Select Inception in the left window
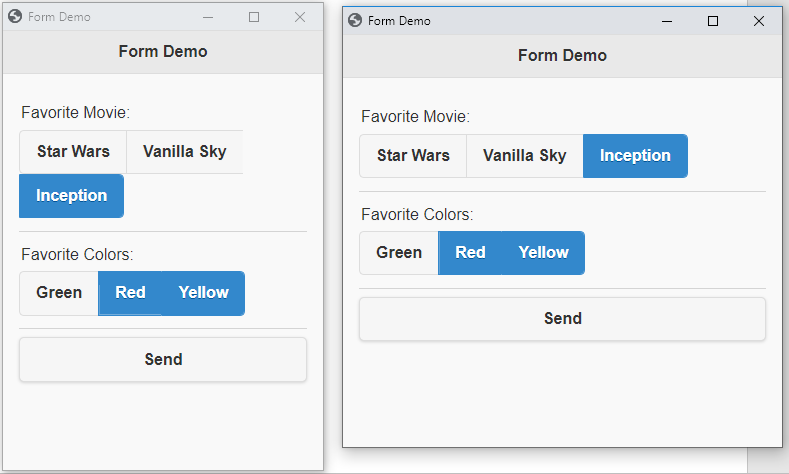 (x=71, y=196)
